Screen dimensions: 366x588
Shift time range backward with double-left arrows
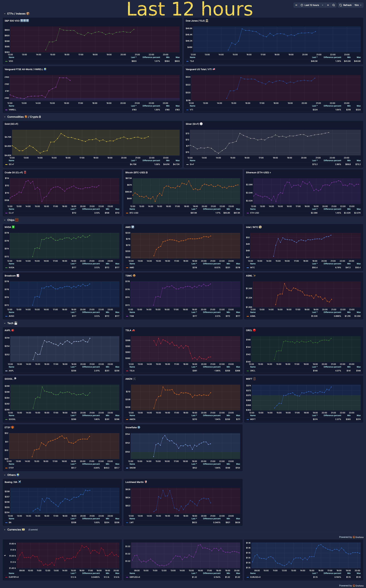pos(296,5)
